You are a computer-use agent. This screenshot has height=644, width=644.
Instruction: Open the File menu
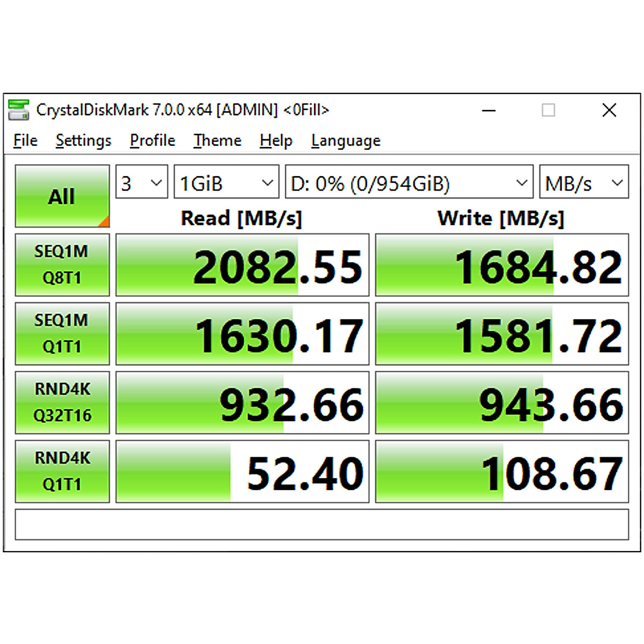(25, 141)
